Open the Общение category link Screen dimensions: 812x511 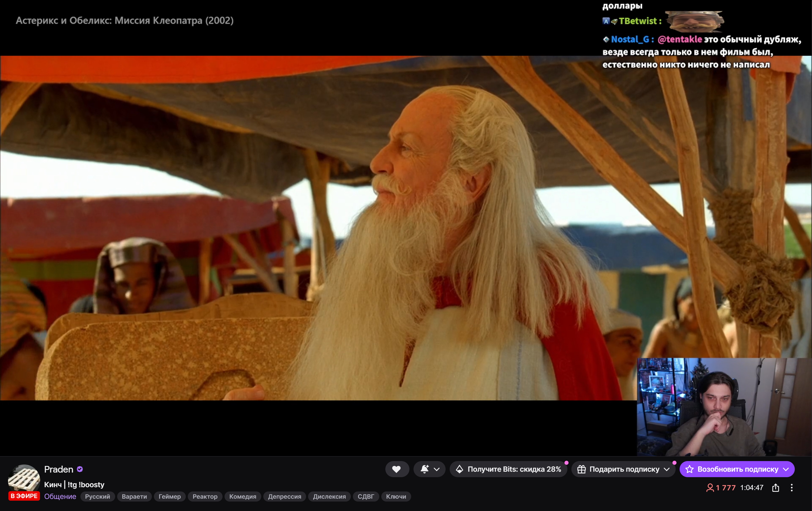pos(60,496)
